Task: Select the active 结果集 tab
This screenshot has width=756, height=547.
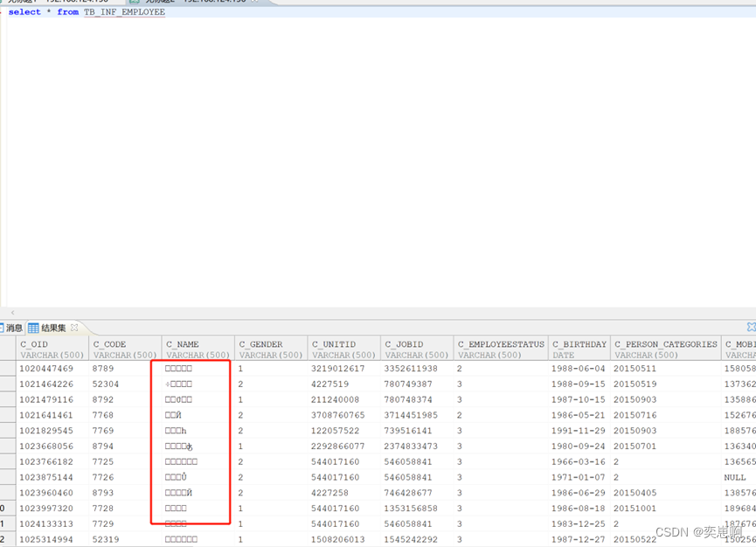Action: (52, 326)
